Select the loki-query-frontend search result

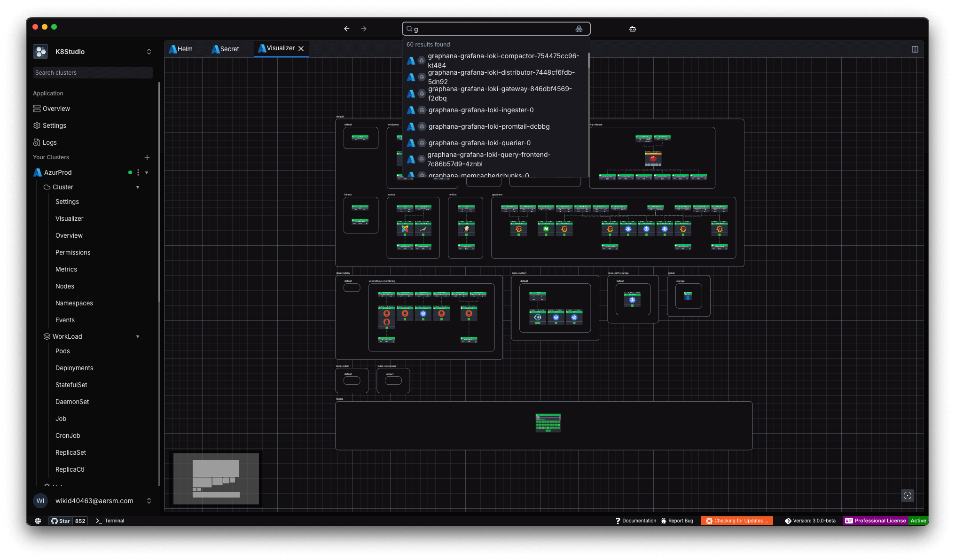point(496,159)
